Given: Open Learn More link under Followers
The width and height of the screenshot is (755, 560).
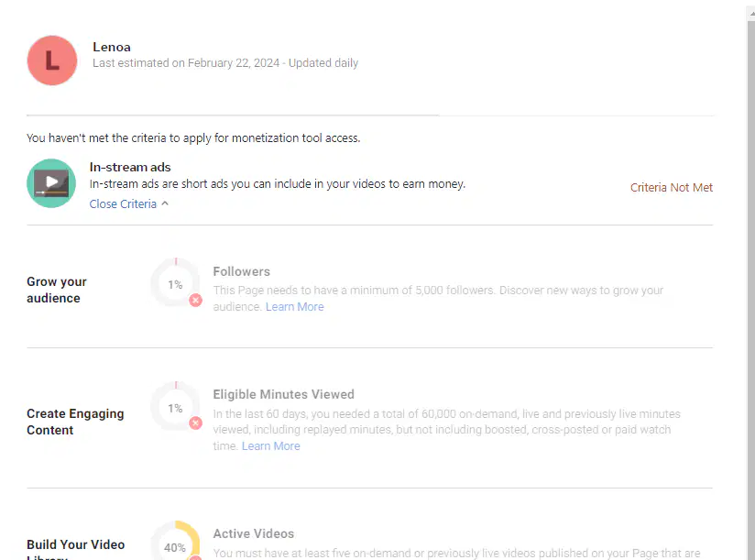Looking at the screenshot, I should tap(295, 307).
